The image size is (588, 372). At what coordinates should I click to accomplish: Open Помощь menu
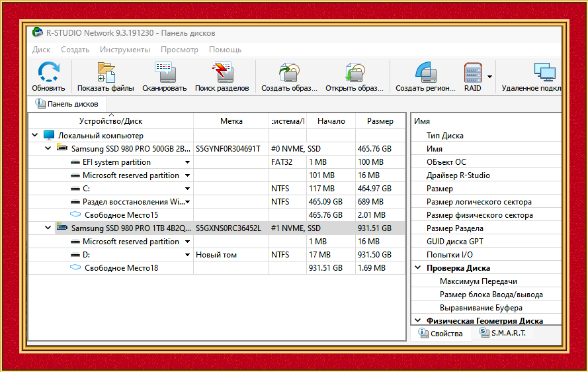coord(225,50)
